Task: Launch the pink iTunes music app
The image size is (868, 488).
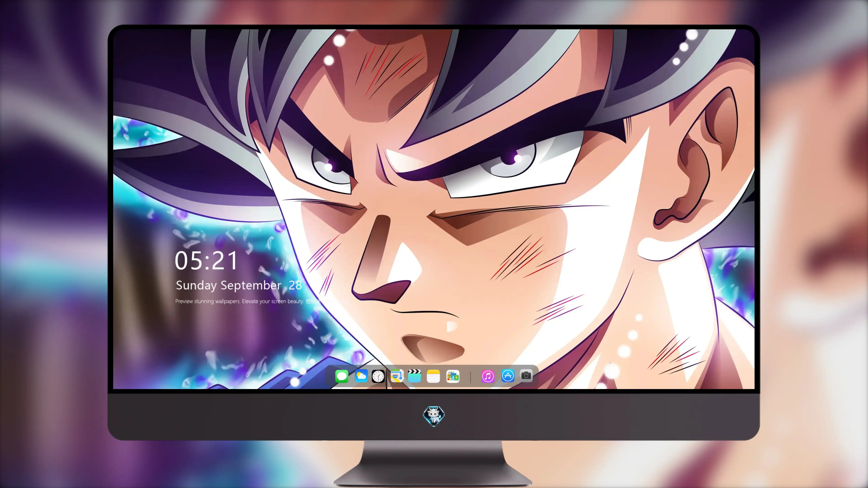Action: point(488,376)
